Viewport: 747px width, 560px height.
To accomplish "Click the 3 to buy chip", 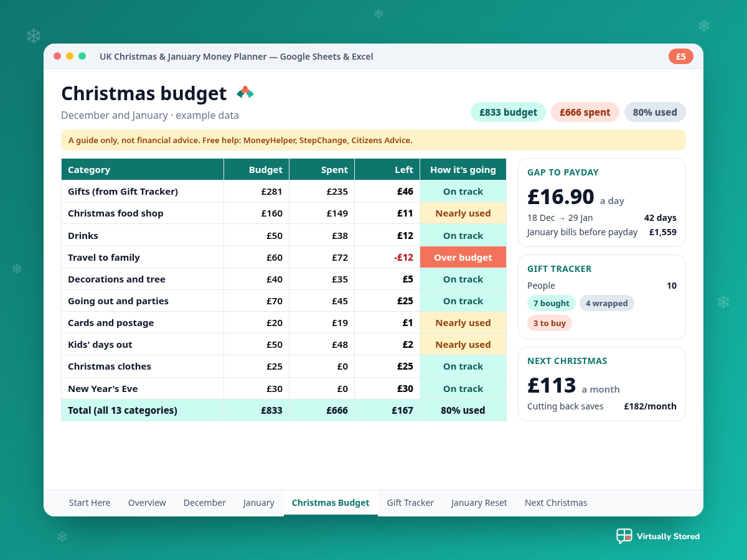I will 550,323.
